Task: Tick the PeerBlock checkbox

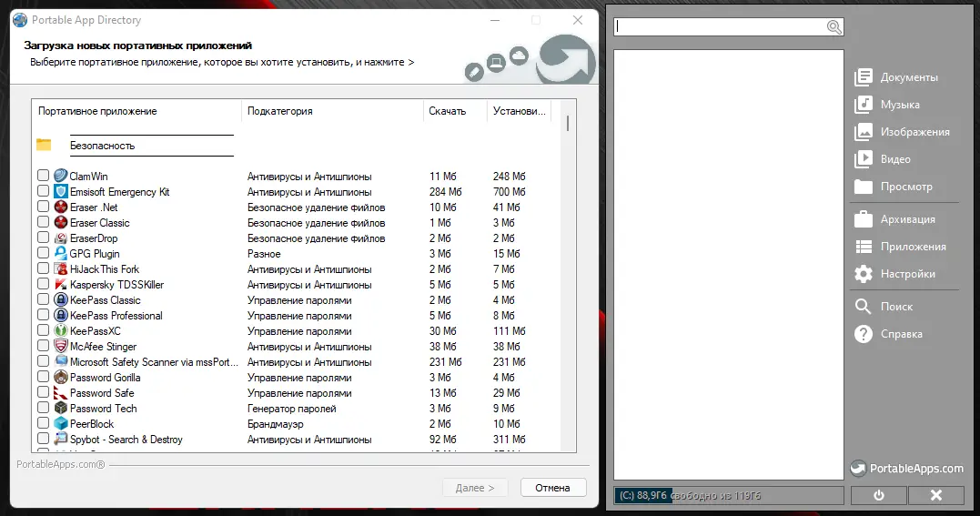Action: (x=43, y=423)
